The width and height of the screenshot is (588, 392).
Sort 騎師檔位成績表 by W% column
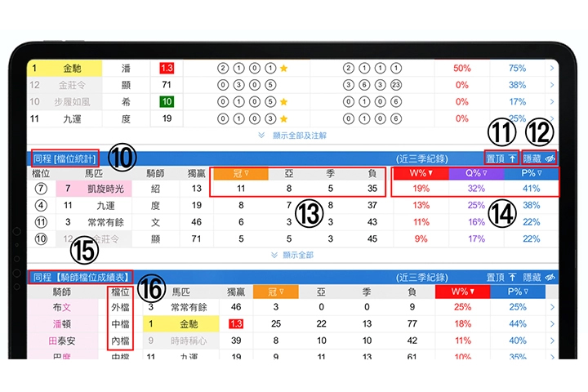[x=462, y=292]
